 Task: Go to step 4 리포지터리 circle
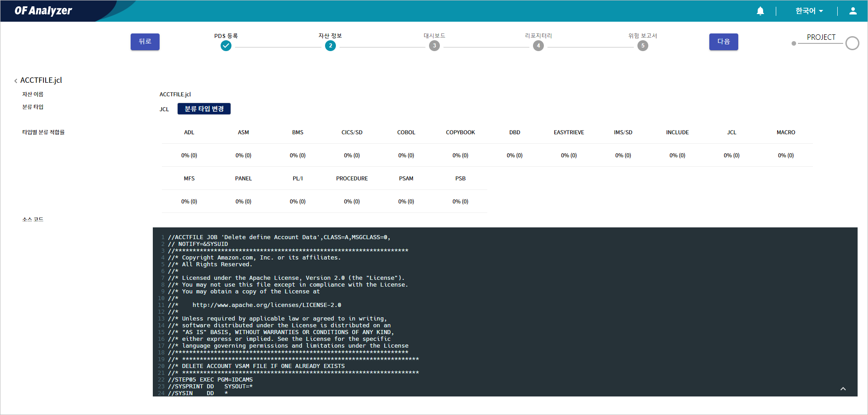(x=538, y=46)
